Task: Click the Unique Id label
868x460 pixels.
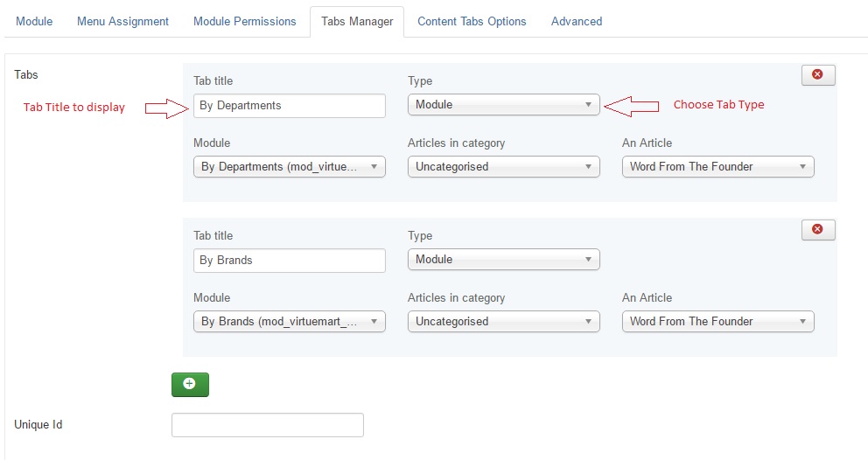Action: pos(38,424)
